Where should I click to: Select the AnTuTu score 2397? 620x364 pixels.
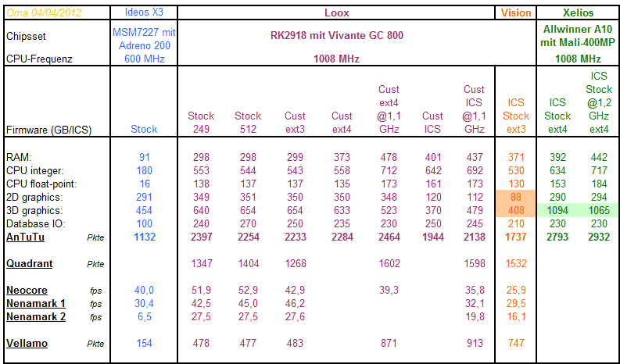pyautogui.click(x=201, y=237)
